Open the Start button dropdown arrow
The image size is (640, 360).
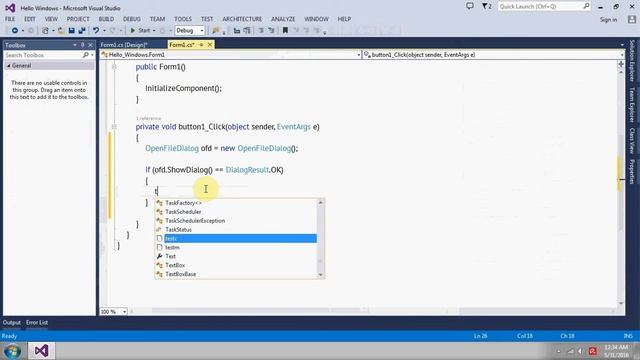pos(154,31)
